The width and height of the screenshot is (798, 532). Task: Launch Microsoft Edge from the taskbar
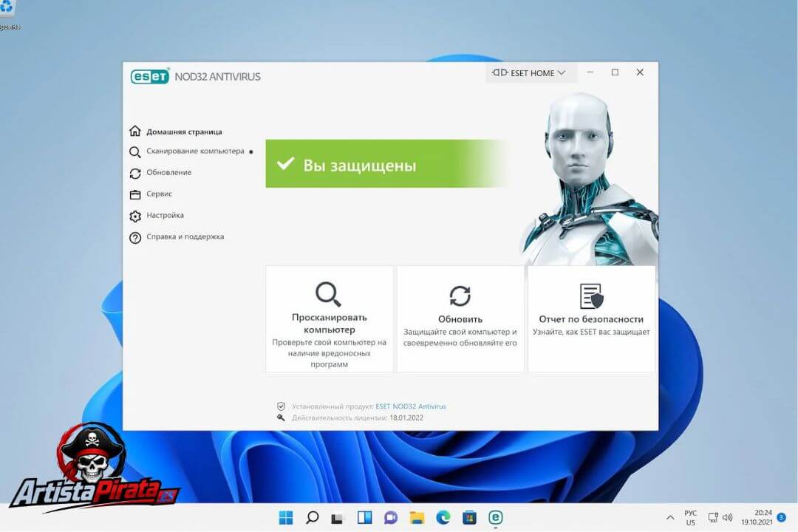(443, 518)
